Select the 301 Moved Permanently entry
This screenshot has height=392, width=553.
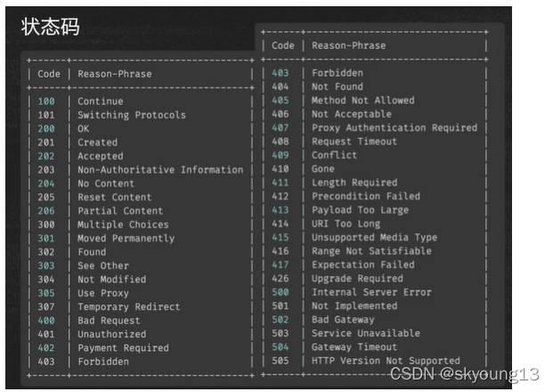(141, 238)
